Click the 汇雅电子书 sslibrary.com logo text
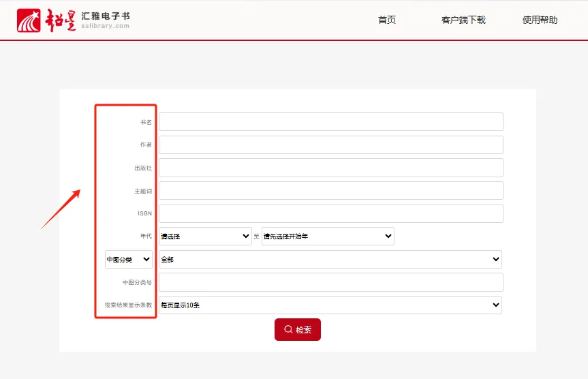Viewport: 588px width, 379px height. tap(106, 20)
